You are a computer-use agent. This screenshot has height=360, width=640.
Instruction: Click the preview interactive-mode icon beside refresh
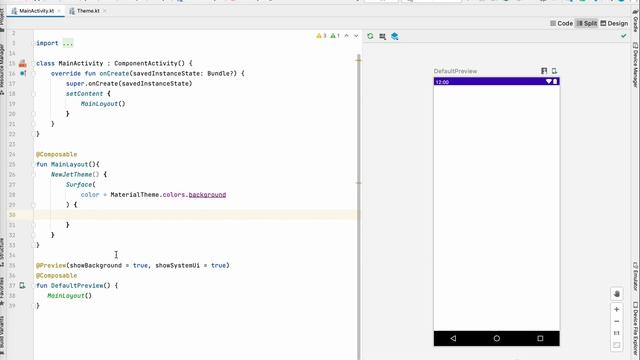pyautogui.click(x=382, y=36)
